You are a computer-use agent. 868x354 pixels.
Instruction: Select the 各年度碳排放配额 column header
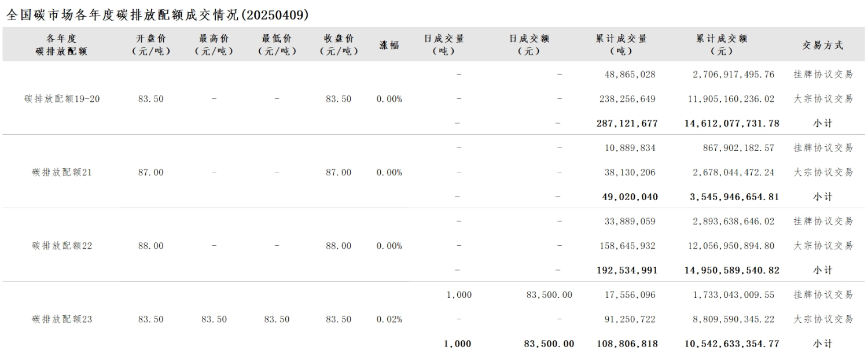(x=61, y=45)
